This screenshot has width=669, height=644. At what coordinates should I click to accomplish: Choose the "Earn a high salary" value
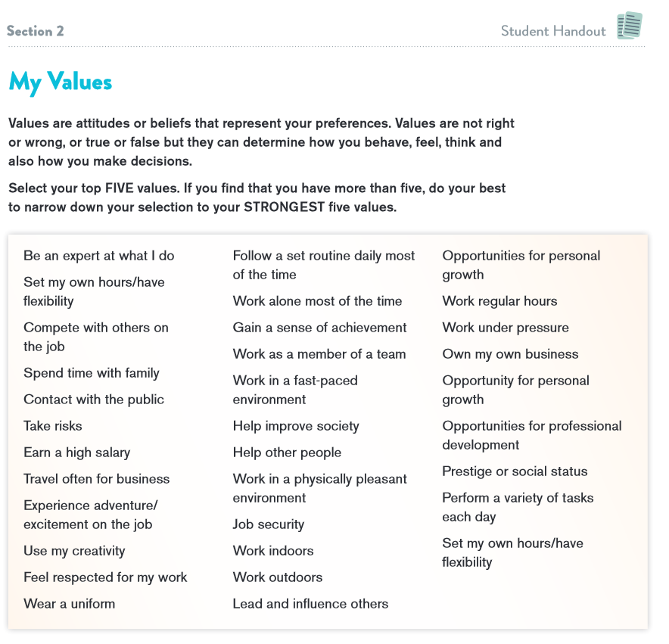pyautogui.click(x=76, y=453)
